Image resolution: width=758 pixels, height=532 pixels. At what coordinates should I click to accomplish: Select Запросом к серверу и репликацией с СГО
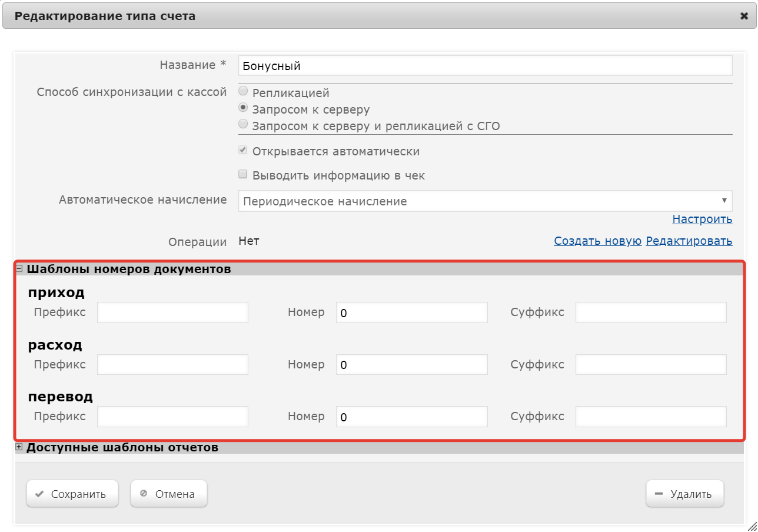[x=243, y=124]
